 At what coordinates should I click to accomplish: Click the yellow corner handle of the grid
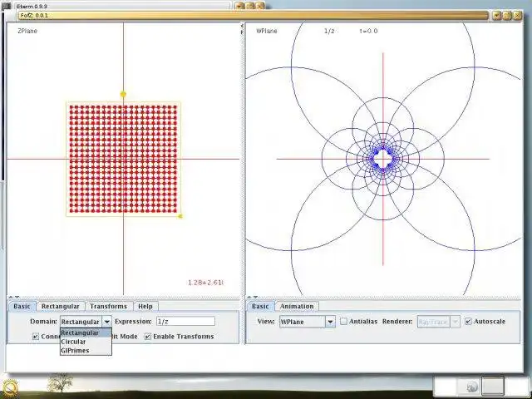pos(180,216)
